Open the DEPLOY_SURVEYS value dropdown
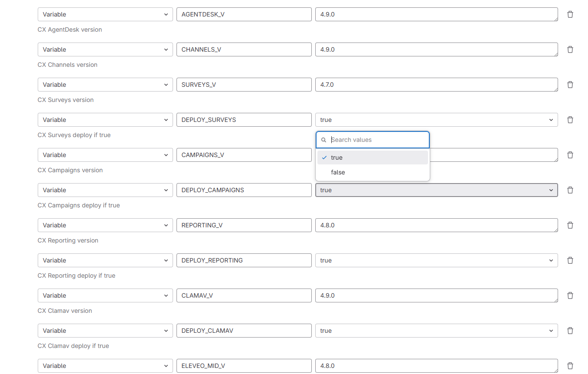Image resolution: width=588 pixels, height=374 pixels. click(x=436, y=120)
